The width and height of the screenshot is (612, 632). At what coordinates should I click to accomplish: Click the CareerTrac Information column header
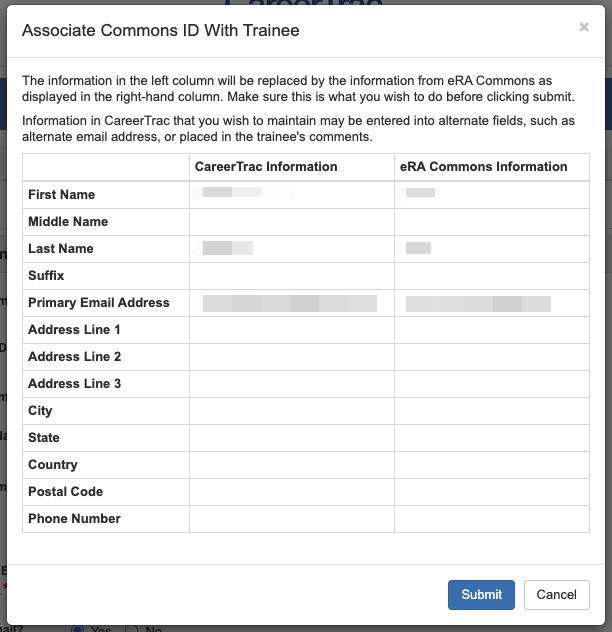pos(266,167)
